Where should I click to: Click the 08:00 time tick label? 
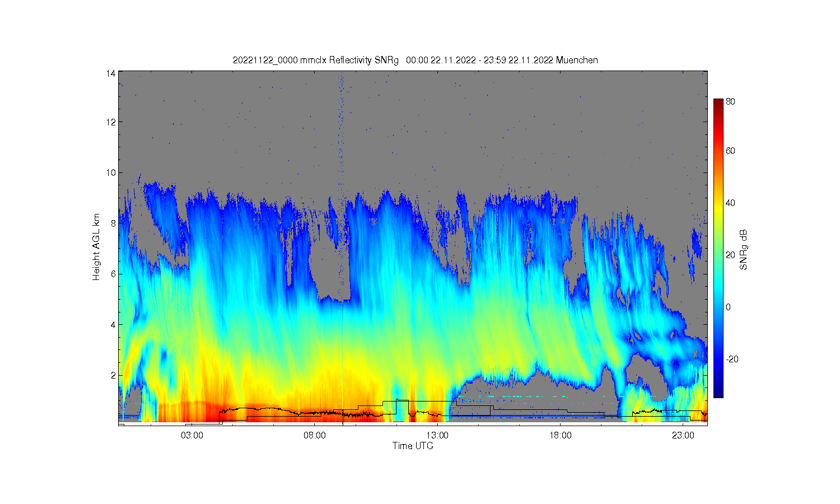click(315, 435)
